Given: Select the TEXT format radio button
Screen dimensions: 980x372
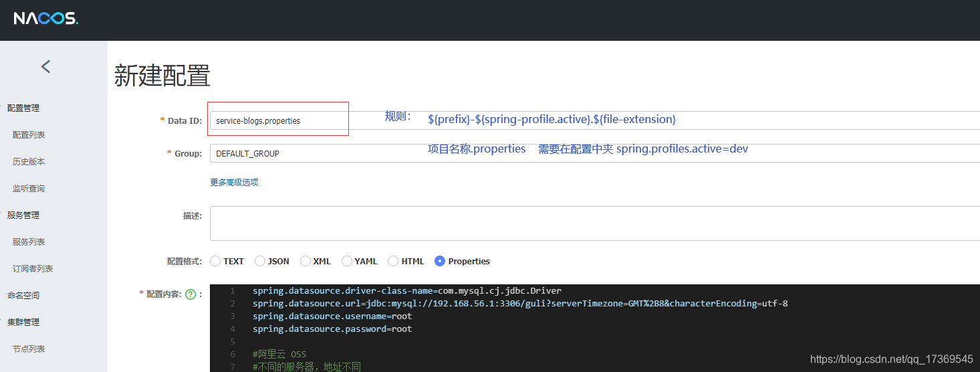Looking at the screenshot, I should (215, 261).
